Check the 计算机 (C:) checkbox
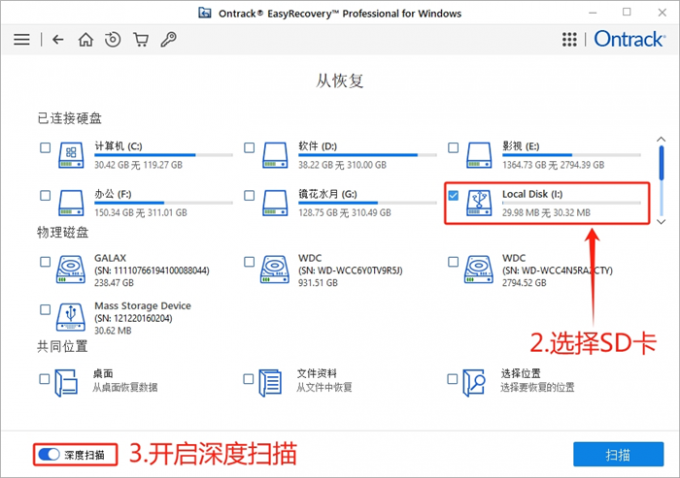 pyautogui.click(x=45, y=147)
